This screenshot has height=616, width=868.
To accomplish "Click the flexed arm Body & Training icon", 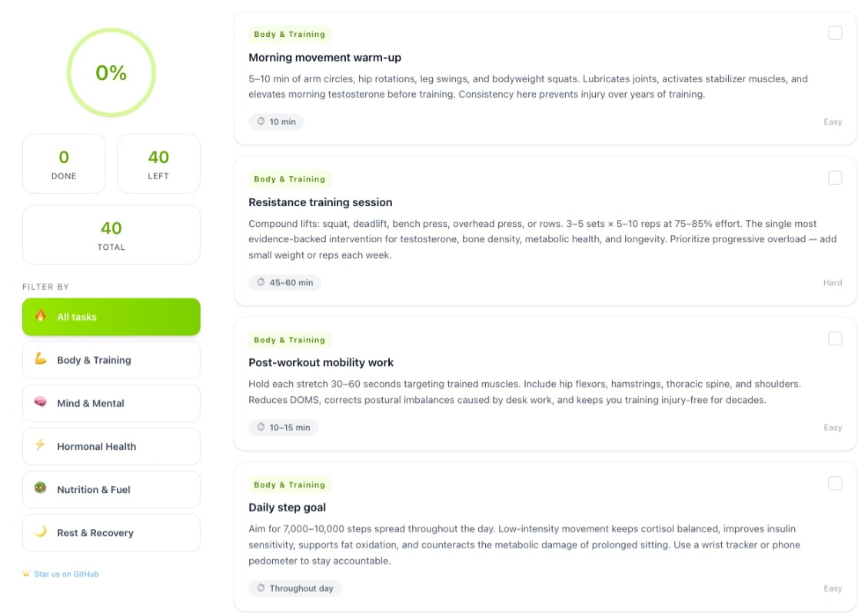I will point(41,359).
